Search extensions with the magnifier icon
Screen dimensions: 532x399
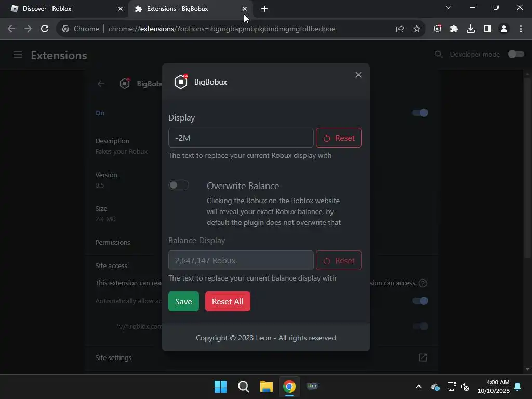tap(438, 54)
